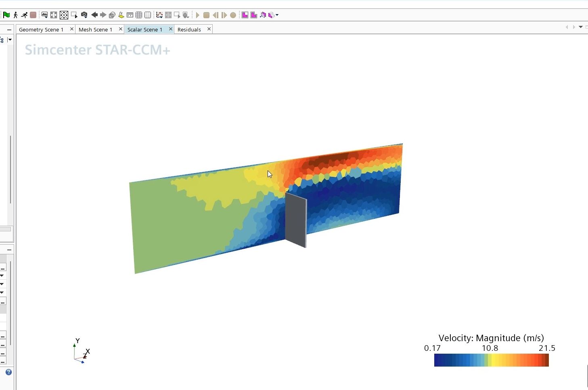
Task: Click the first magenta dashed-box icon
Action: pos(245,15)
